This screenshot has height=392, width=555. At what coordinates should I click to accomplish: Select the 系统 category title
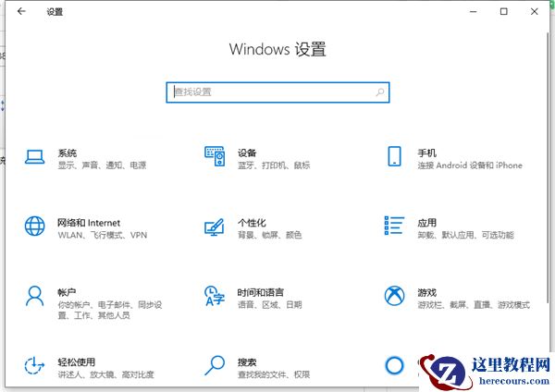click(x=68, y=153)
